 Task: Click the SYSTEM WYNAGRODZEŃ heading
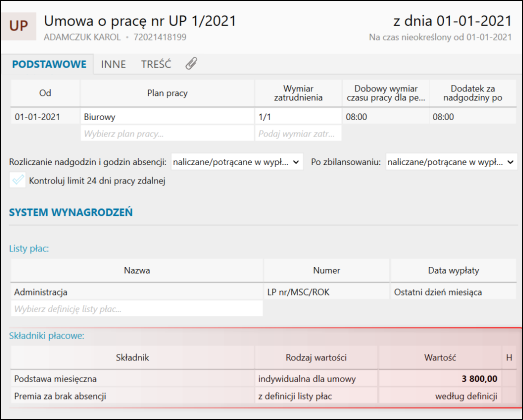71,212
